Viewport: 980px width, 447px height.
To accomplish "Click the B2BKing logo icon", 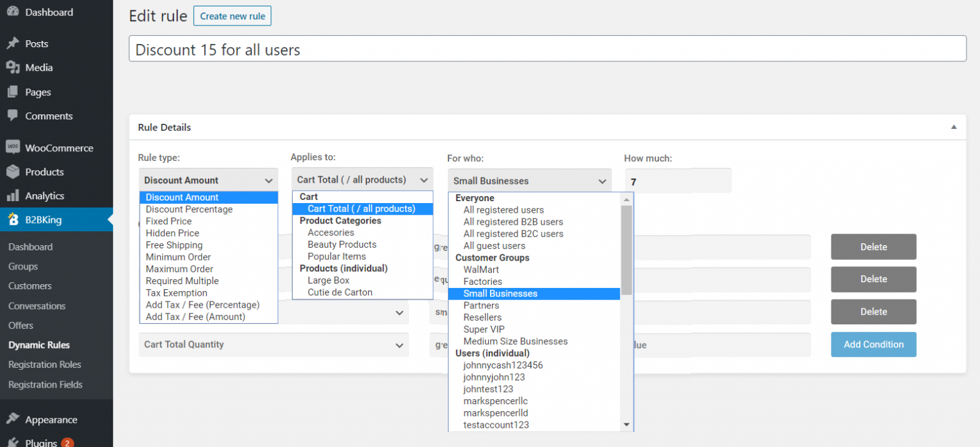I will (x=13, y=220).
